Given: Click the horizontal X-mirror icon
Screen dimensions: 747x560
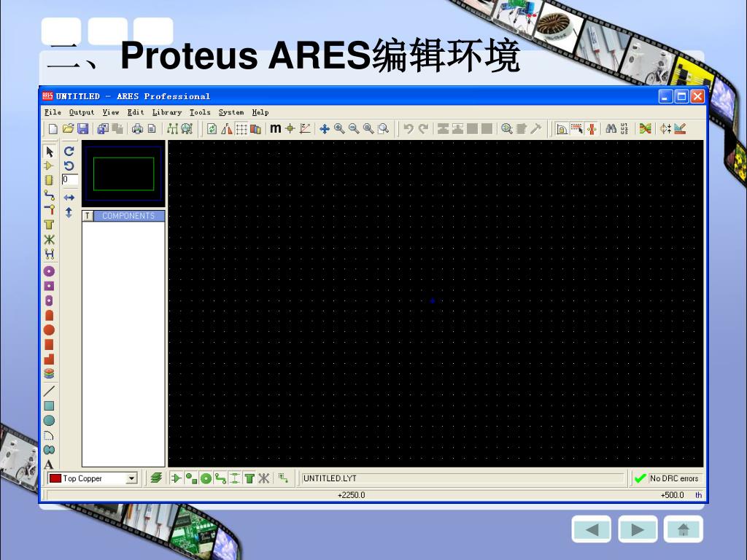Looking at the screenshot, I should 69,197.
